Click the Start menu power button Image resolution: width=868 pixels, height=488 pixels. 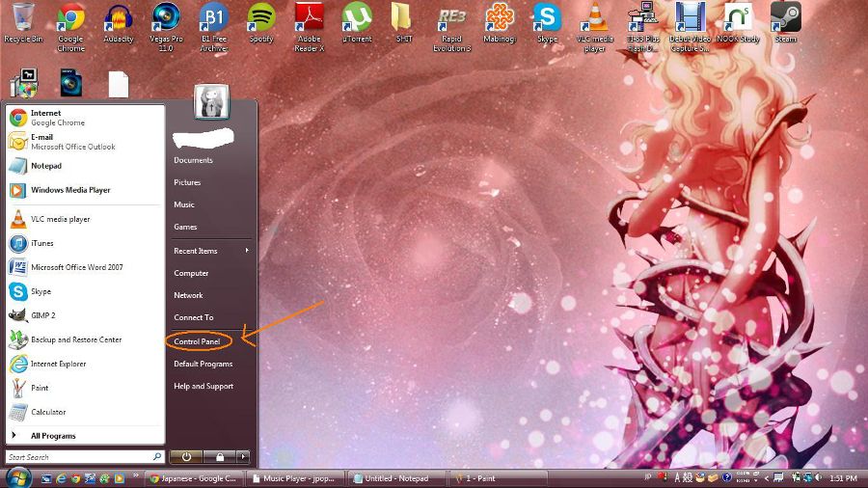(x=186, y=456)
